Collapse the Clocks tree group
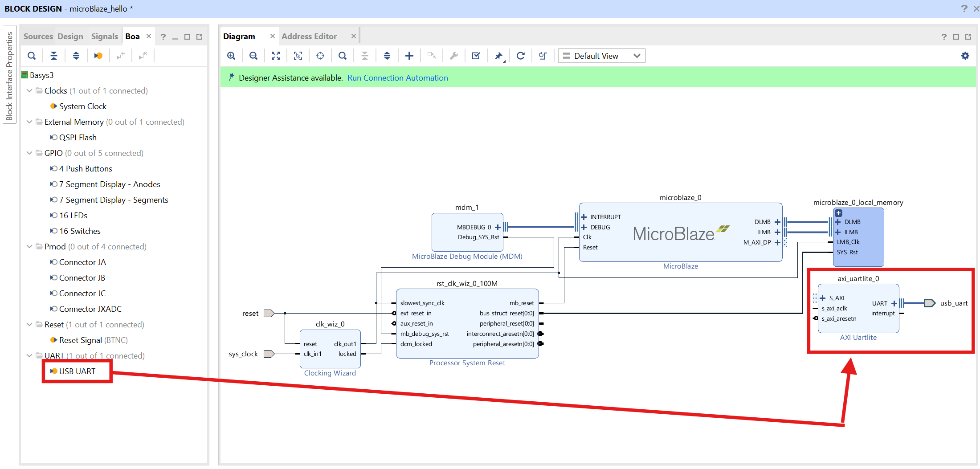 pyautogui.click(x=29, y=90)
